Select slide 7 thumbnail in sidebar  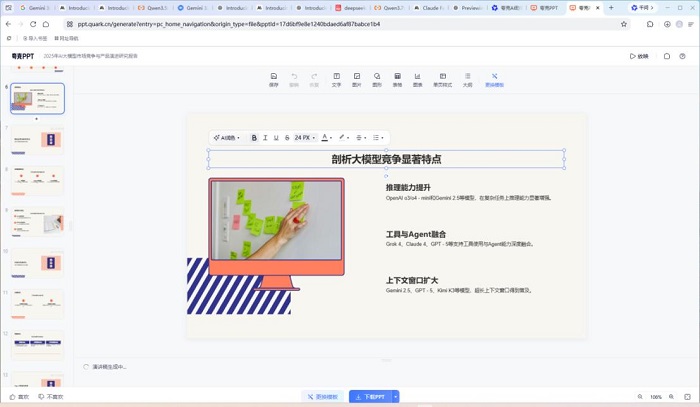(x=37, y=140)
